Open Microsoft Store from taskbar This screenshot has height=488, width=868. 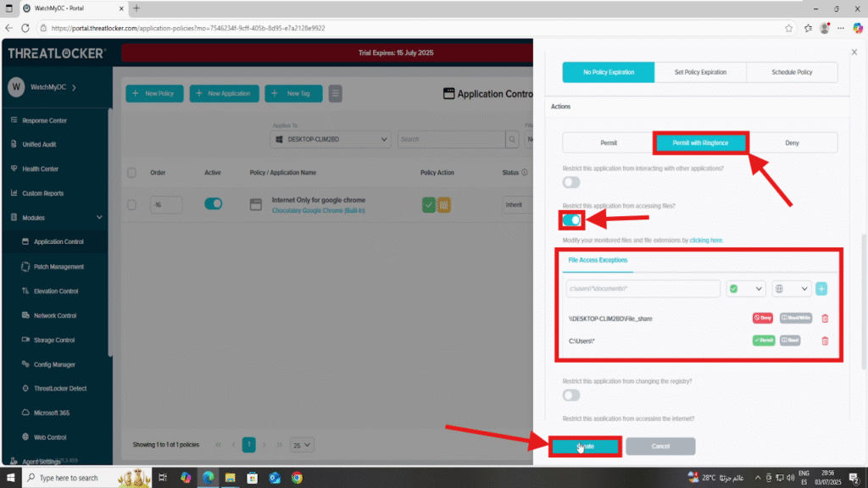(253, 478)
